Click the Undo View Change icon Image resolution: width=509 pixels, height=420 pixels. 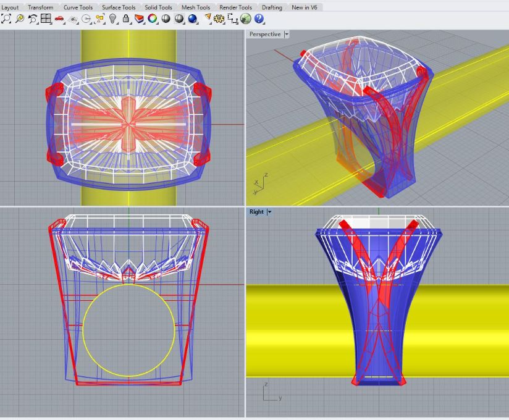coord(33,19)
